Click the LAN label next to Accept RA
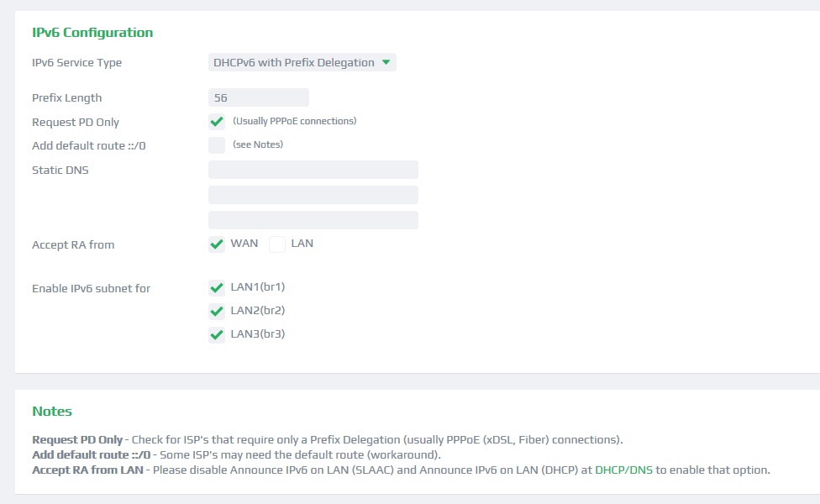This screenshot has height=504, width=820. tap(302, 243)
